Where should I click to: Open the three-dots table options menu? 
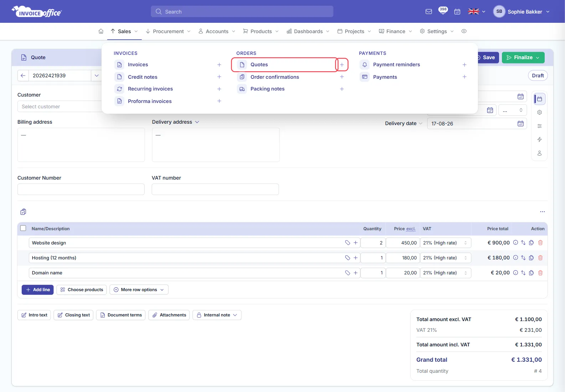coord(543,212)
